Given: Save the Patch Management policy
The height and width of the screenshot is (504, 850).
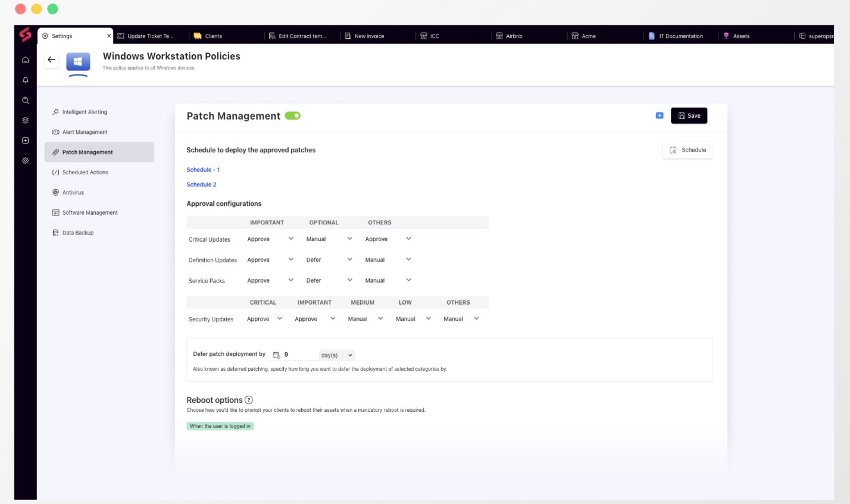Looking at the screenshot, I should [689, 115].
